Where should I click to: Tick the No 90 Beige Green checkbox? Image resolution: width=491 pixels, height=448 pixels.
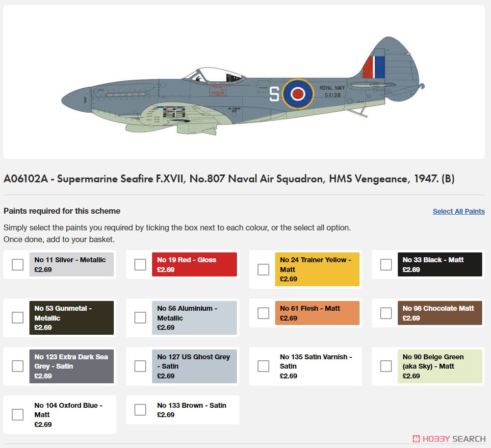[386, 366]
